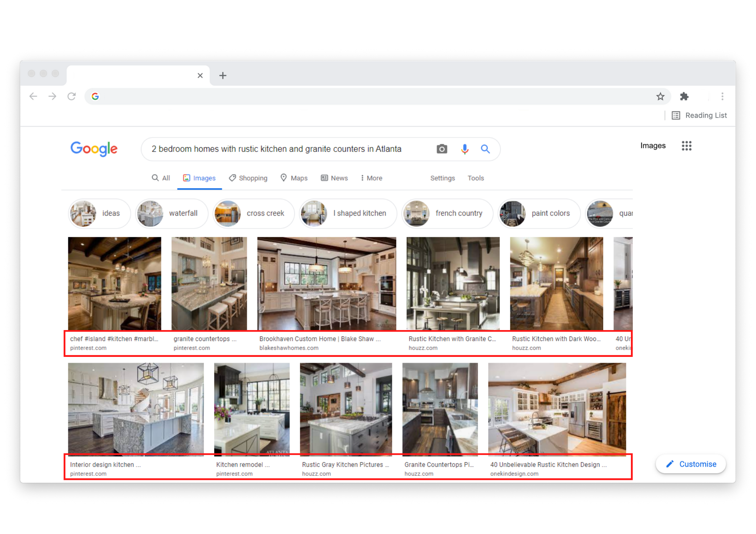Submit search with magnifying glass icon
The image size is (756, 534).
click(485, 149)
